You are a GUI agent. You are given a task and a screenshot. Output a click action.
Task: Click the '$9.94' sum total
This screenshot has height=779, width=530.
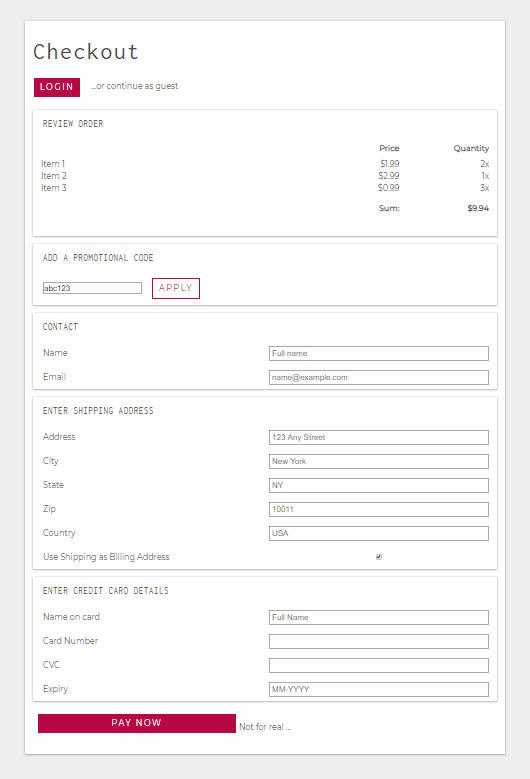[x=478, y=208]
